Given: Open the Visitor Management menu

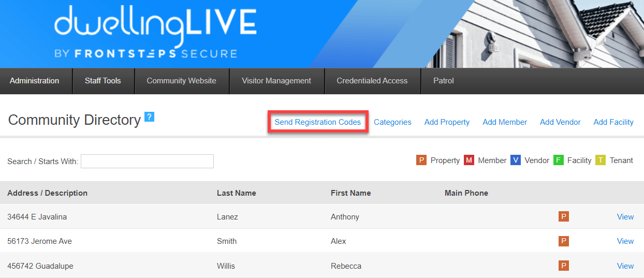Looking at the screenshot, I should click(276, 81).
